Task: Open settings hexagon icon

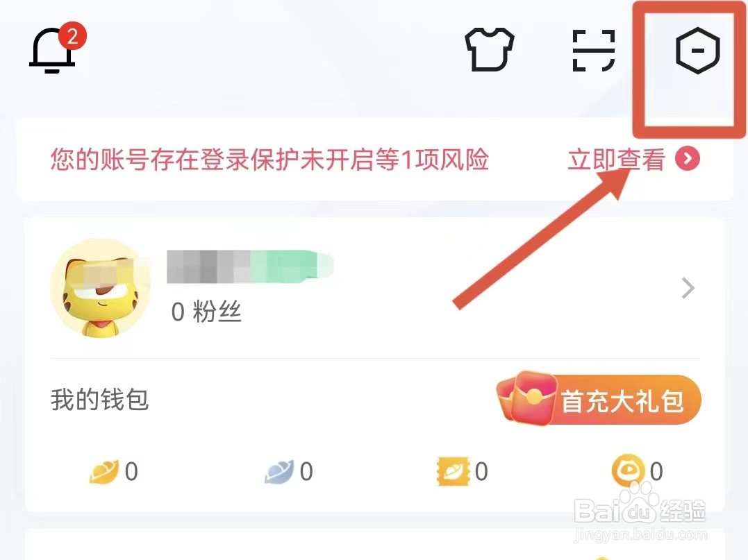Action: click(x=697, y=50)
